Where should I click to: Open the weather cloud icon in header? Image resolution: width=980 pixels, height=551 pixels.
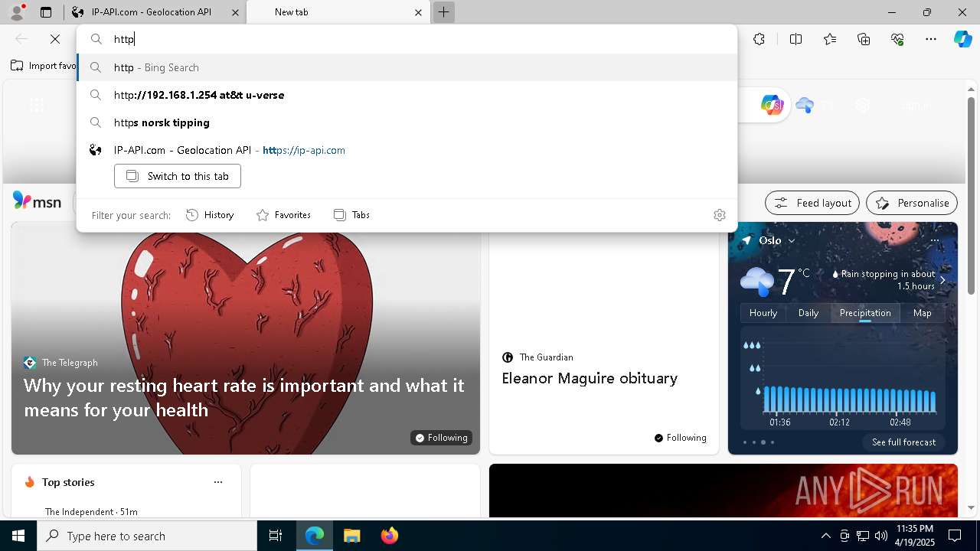805,106
